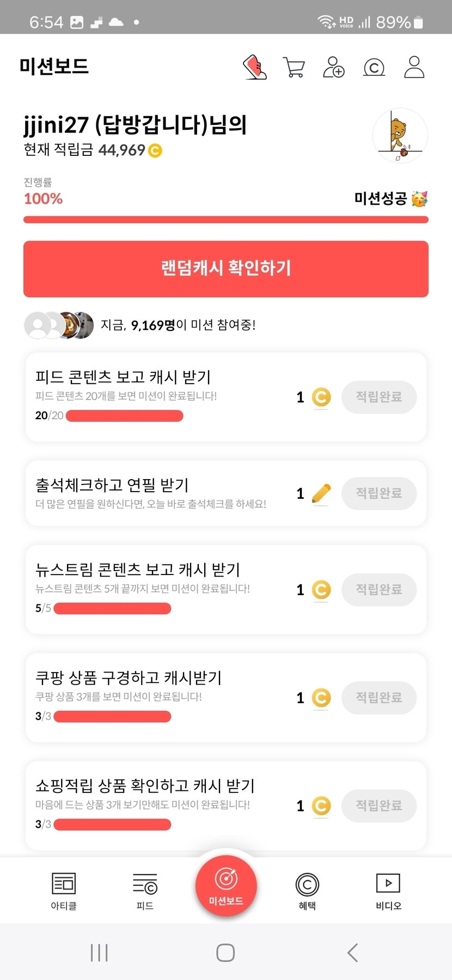Switch to the 아티클 tab
Screen dimensions: 452x980
(x=64, y=891)
